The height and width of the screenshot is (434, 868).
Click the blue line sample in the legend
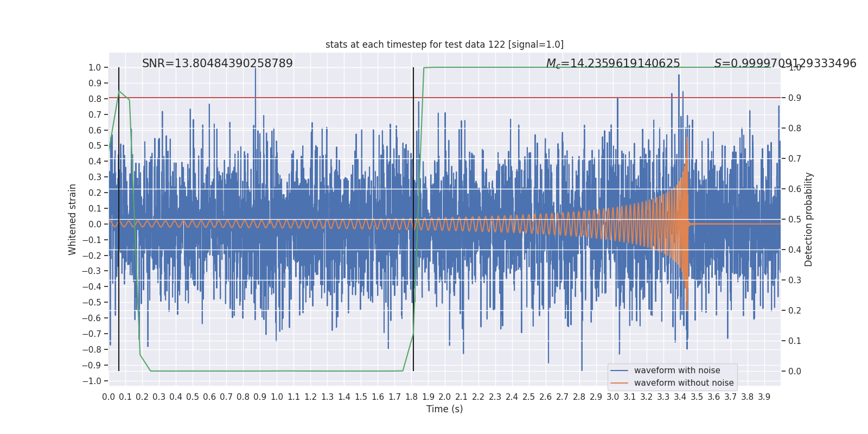(620, 371)
